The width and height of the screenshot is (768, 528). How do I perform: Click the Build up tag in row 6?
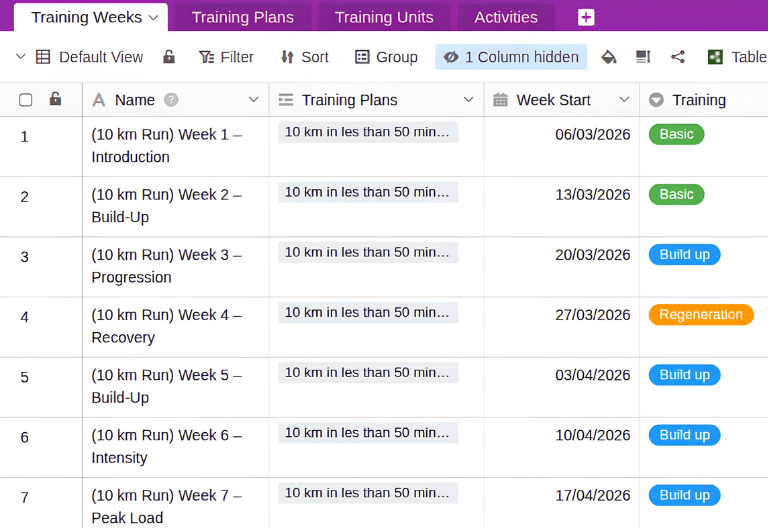tap(684, 435)
